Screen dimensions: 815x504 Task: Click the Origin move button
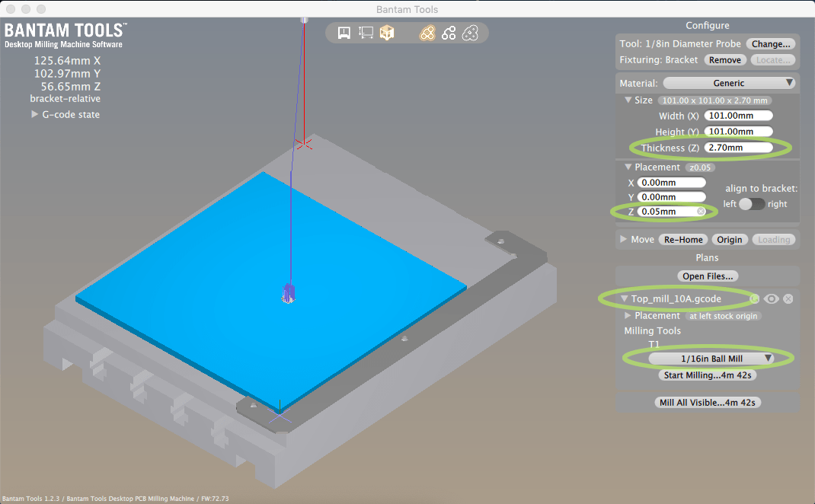pyautogui.click(x=730, y=240)
